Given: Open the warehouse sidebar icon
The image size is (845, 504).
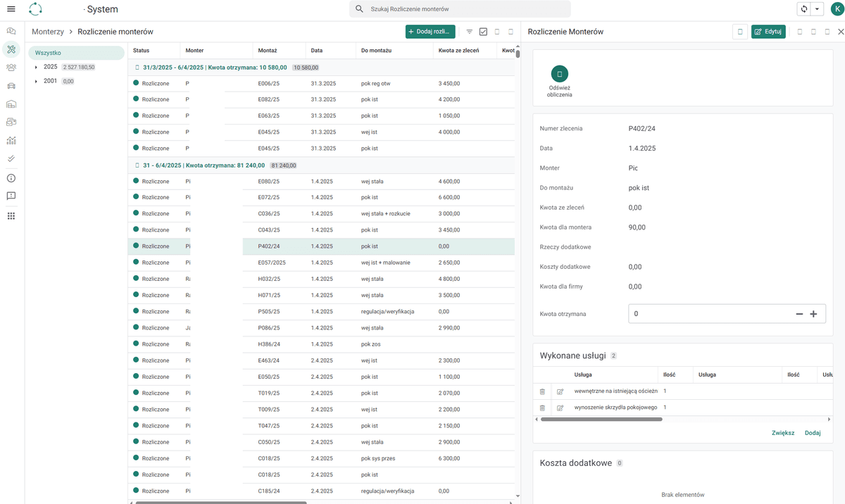Looking at the screenshot, I should (11, 104).
